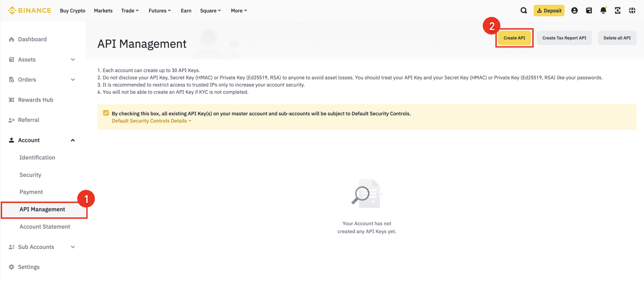
Task: Click the search magnifier icon in header
Action: (x=524, y=10)
